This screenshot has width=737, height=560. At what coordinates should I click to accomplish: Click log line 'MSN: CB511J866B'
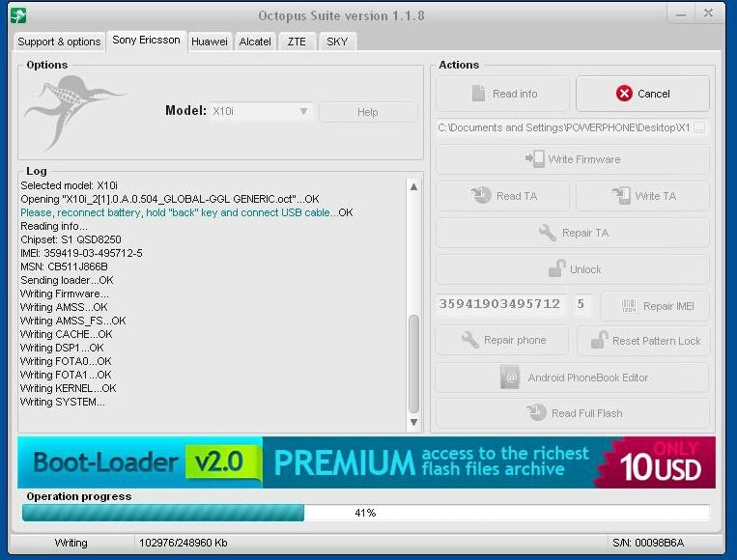[64, 266]
